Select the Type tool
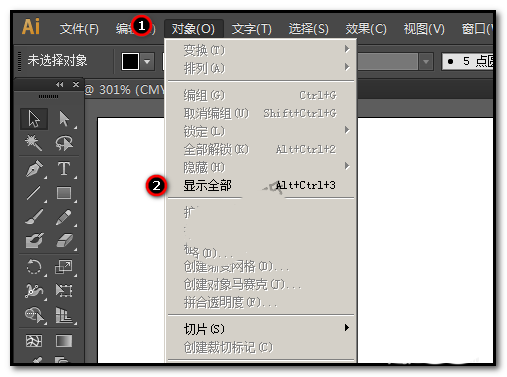The height and width of the screenshot is (377, 507). click(x=64, y=169)
